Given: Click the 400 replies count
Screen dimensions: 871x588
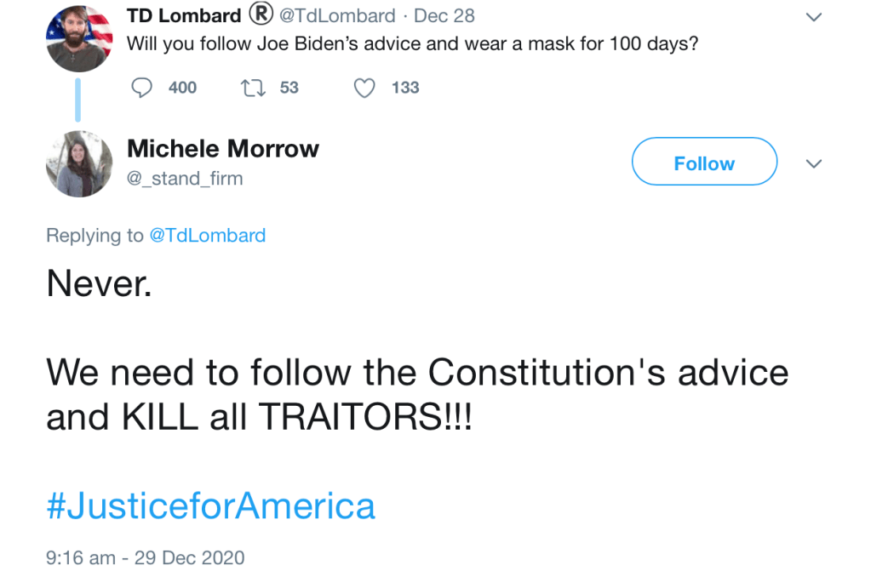Looking at the screenshot, I should tap(182, 88).
